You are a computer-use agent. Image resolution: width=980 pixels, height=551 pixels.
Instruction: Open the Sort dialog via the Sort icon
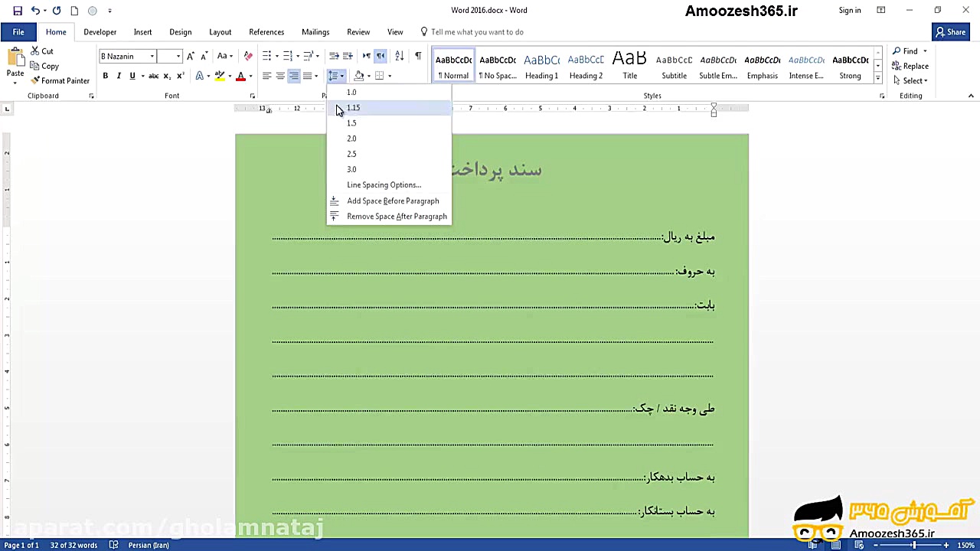click(x=399, y=56)
